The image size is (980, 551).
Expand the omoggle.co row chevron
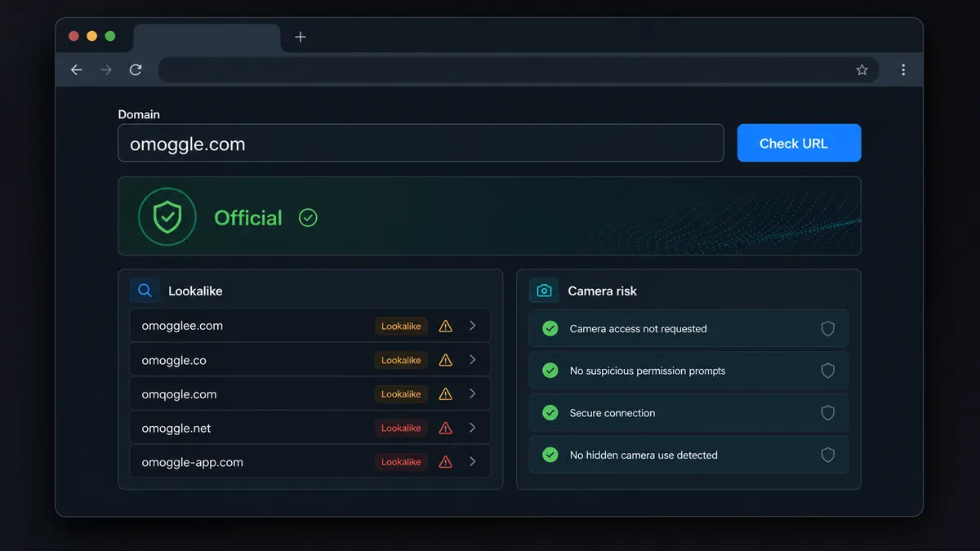pos(473,360)
